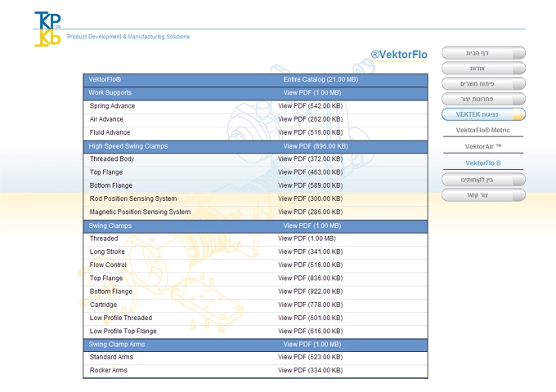This screenshot has width=556, height=392.
Task: Open Swing Clamps section View PDF link
Action: pyautogui.click(x=312, y=225)
